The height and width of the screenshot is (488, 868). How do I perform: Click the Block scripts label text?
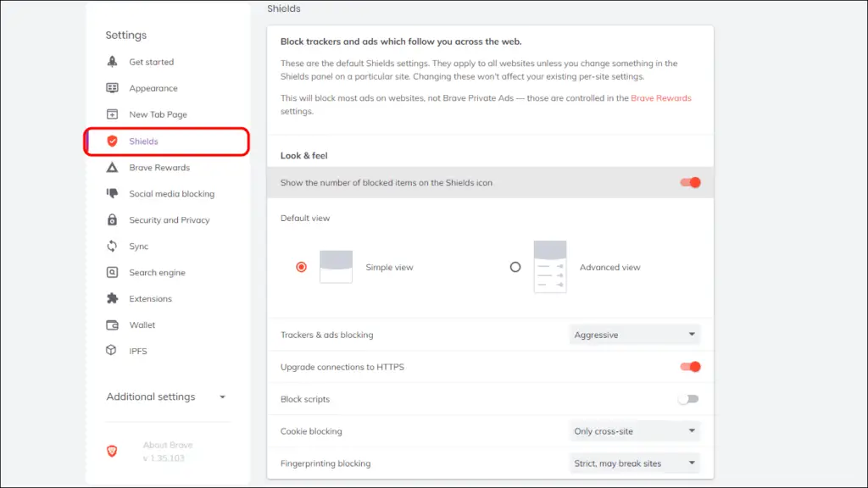305,399
